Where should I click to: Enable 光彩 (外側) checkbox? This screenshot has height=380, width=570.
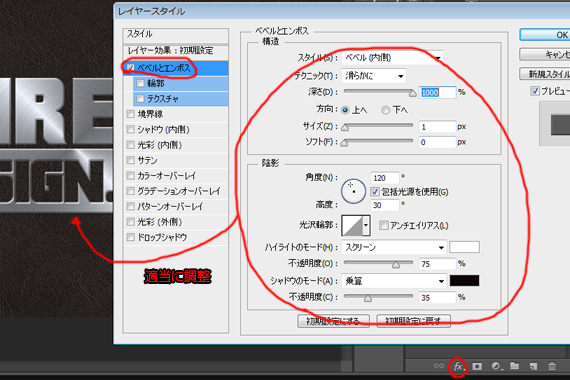click(131, 222)
